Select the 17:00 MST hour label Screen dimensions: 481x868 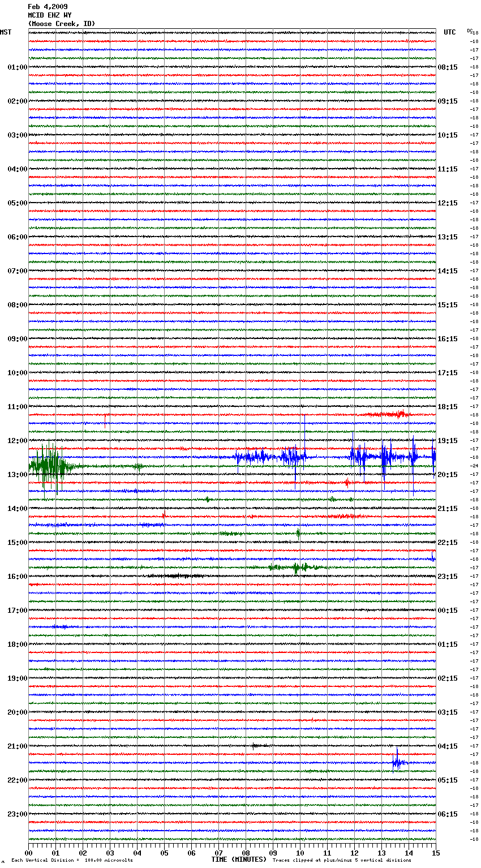pyautogui.click(x=17, y=611)
